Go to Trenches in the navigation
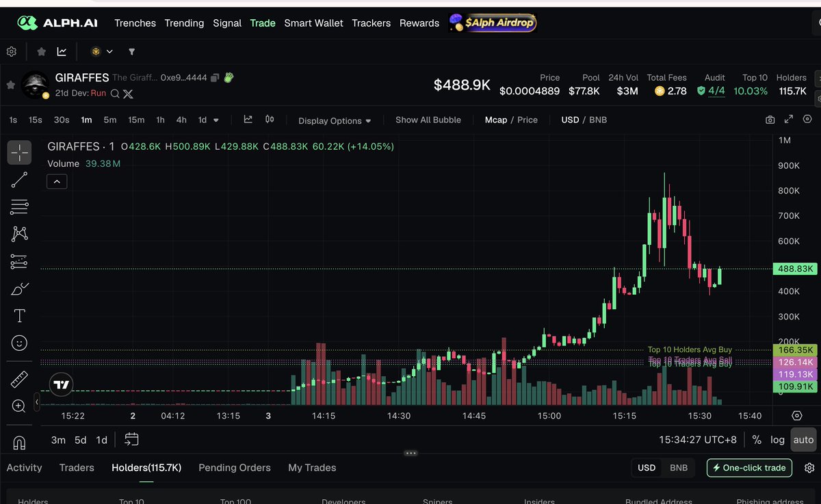 (135, 23)
